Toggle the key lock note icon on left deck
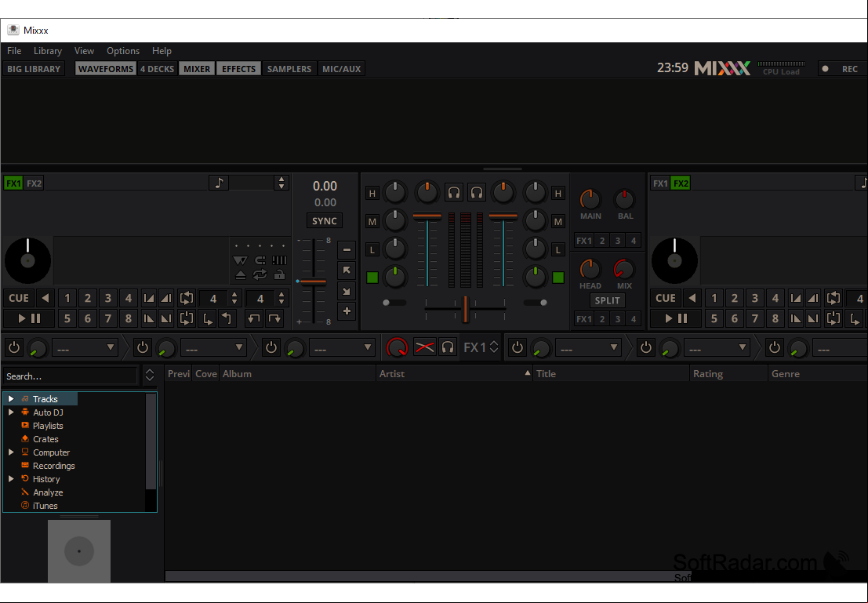 [x=220, y=183]
